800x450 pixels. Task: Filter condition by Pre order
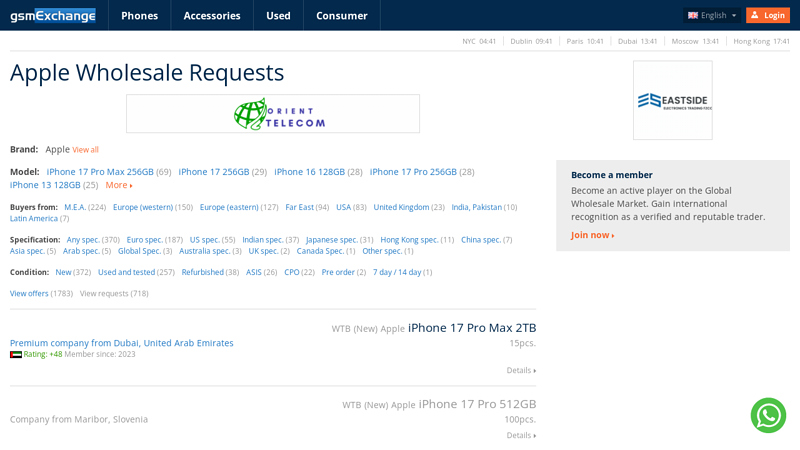tap(338, 272)
